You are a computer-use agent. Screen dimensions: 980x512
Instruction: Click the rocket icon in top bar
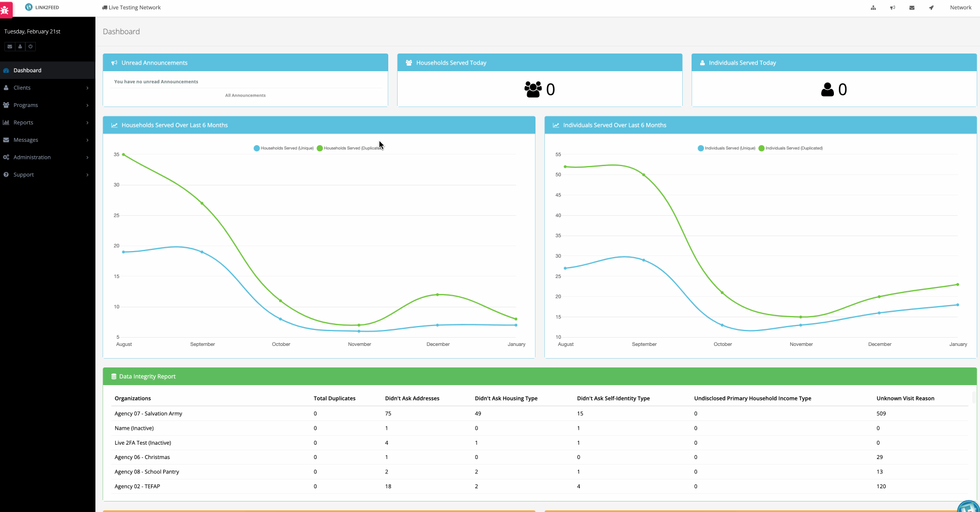(931, 8)
